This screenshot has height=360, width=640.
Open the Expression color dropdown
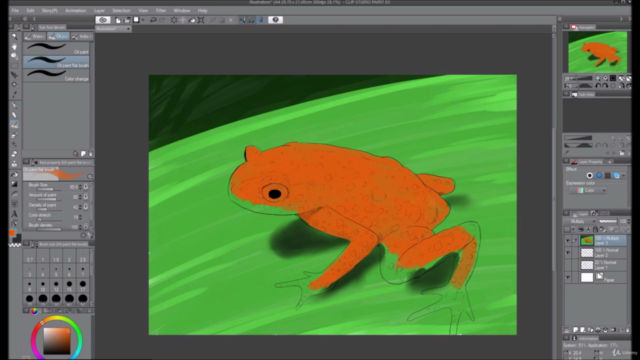pos(588,191)
